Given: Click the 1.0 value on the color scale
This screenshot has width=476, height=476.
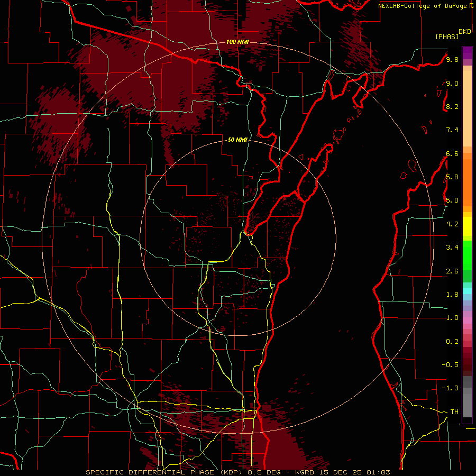Looking at the screenshot, I should (x=452, y=318).
